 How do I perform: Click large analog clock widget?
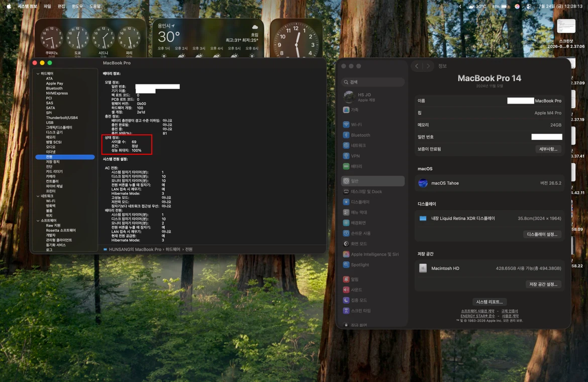(296, 38)
